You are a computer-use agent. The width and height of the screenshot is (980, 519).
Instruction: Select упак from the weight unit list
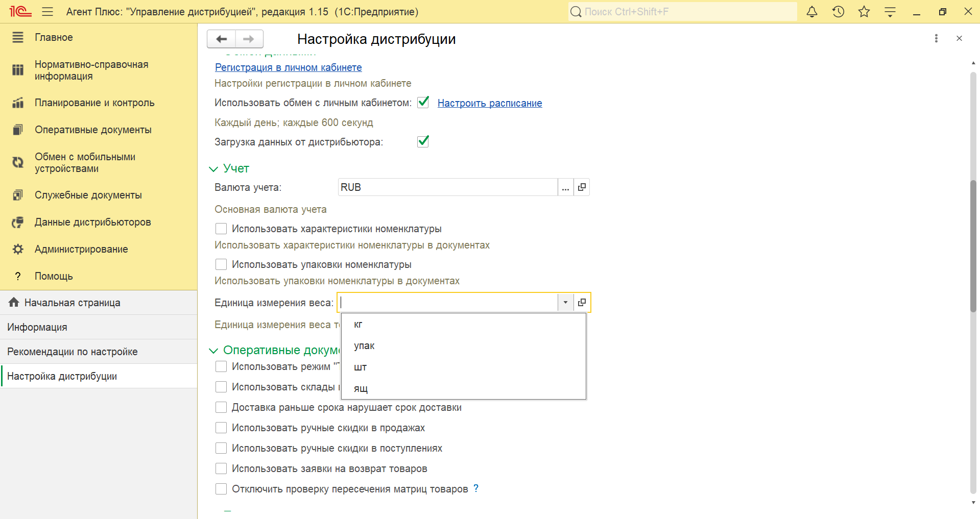[463, 345]
